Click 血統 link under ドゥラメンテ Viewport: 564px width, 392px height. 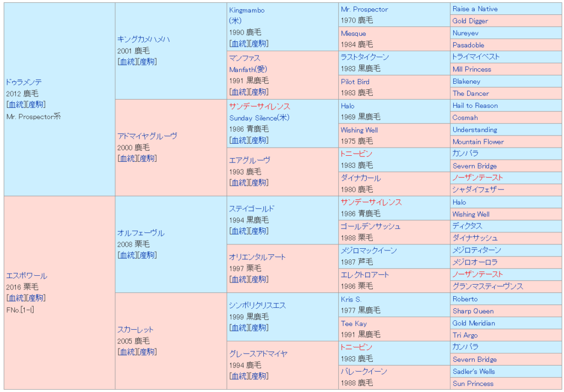coord(17,105)
